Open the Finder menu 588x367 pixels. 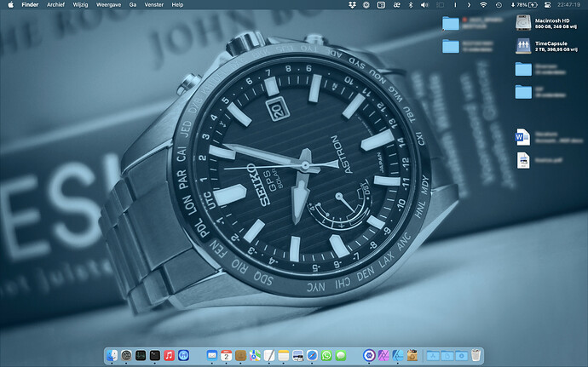[30, 5]
